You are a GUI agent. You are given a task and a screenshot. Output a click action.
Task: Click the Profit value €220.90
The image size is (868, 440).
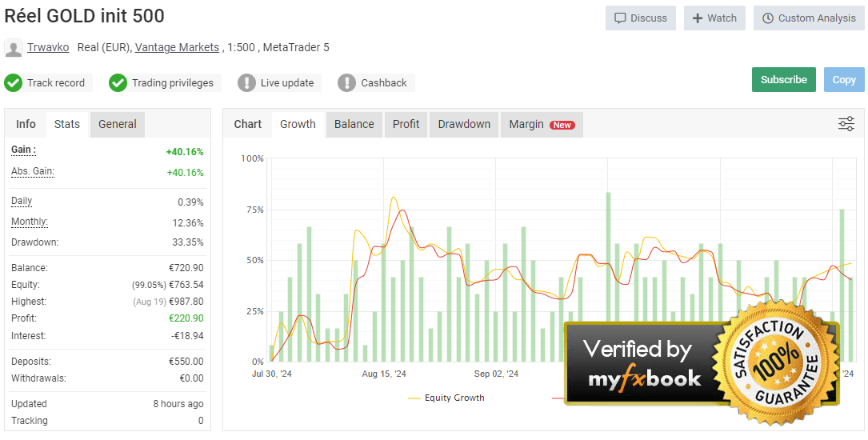pos(186,318)
